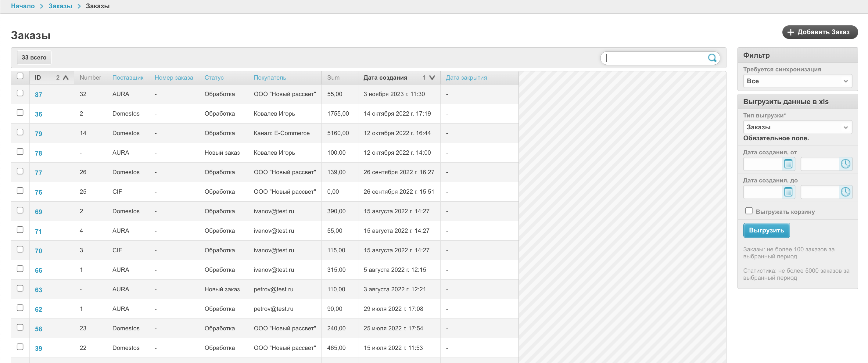Image resolution: width=868 pixels, height=363 pixels.
Task: Open calendar picker for 'Дата создания, от'
Action: 788,164
